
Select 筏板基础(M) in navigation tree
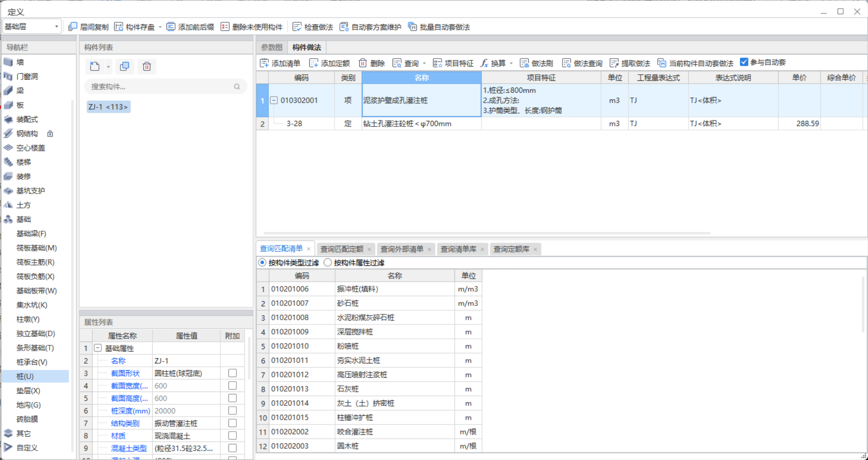[x=37, y=248]
